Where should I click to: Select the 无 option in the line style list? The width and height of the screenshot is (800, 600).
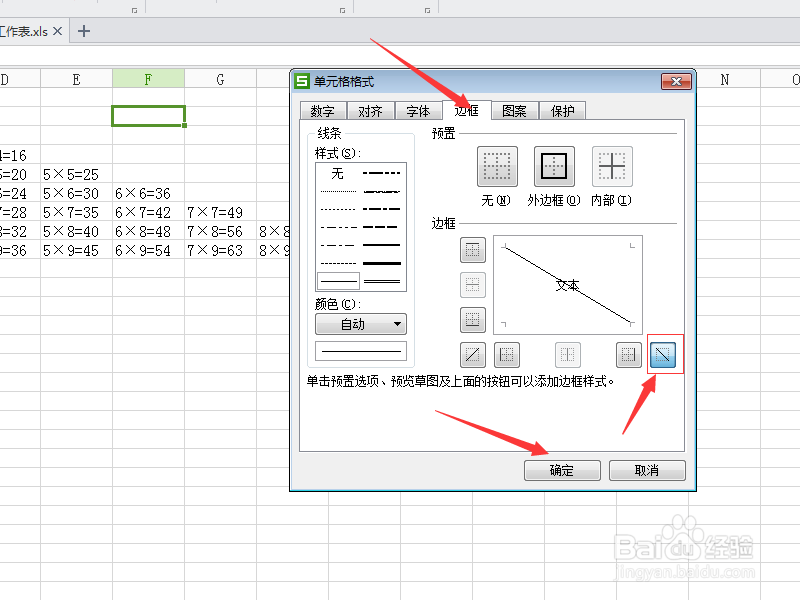[x=338, y=172]
